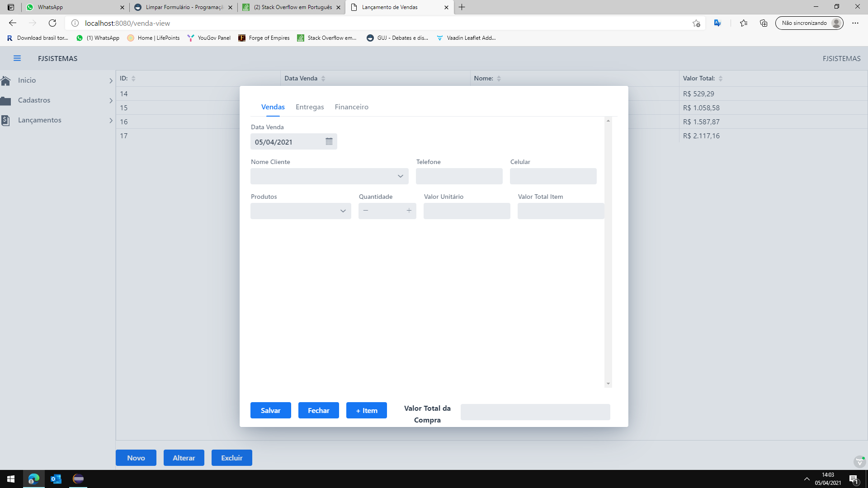Open Outlook from the taskbar
The width and height of the screenshot is (868, 488).
pos(56,479)
